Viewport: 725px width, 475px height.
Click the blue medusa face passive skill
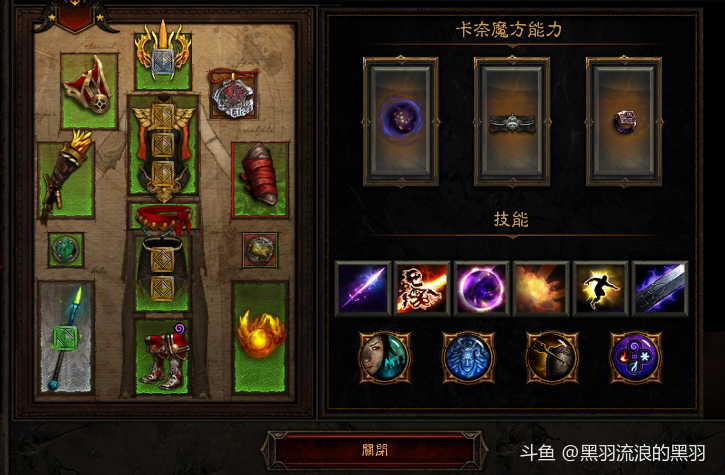coord(468,358)
